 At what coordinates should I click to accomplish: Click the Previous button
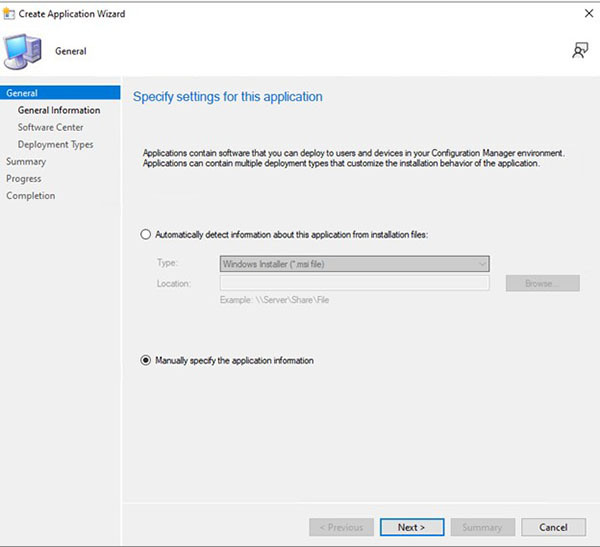click(342, 527)
